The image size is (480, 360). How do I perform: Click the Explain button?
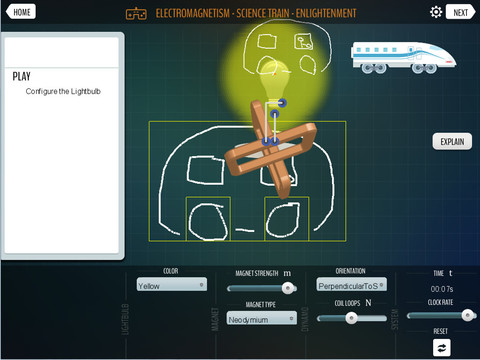point(452,141)
